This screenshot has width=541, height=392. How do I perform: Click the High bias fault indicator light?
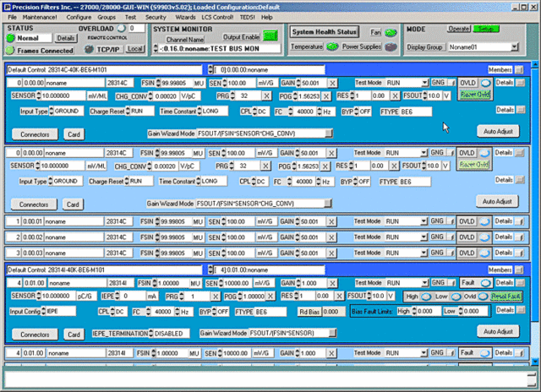pos(426,297)
